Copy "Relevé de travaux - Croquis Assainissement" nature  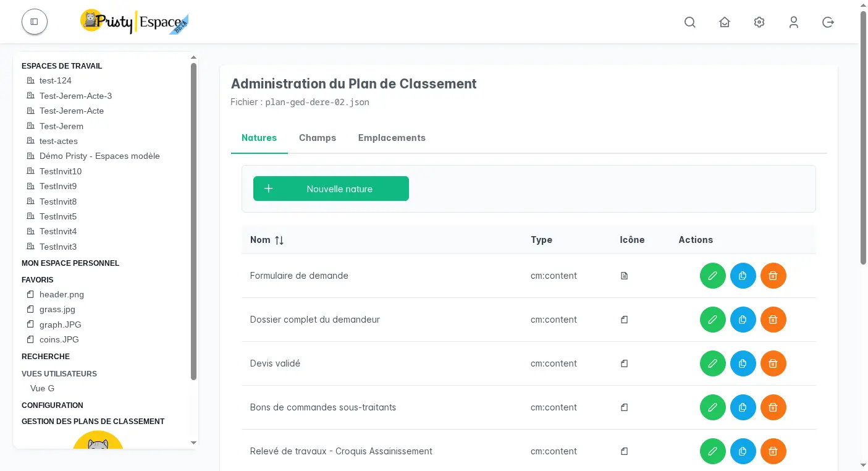[x=743, y=451]
